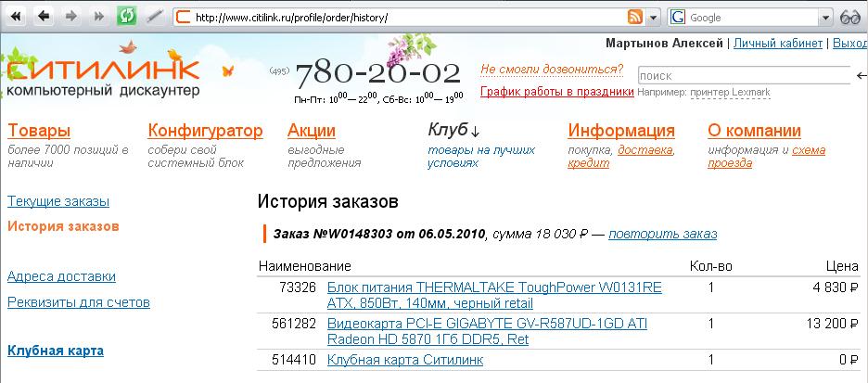This screenshot has width=868, height=383.
Task: Click the order heading Заказ №W0148303
Action: (x=379, y=234)
